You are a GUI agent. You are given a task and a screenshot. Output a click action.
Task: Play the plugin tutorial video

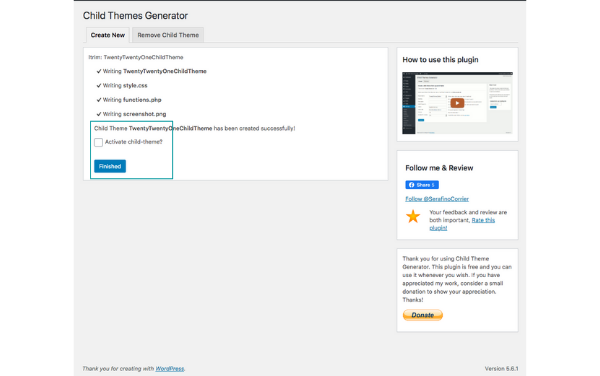457,103
